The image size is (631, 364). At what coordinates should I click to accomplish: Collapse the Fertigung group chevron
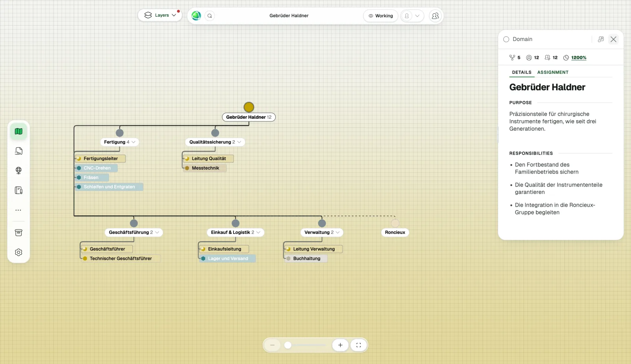click(x=134, y=142)
